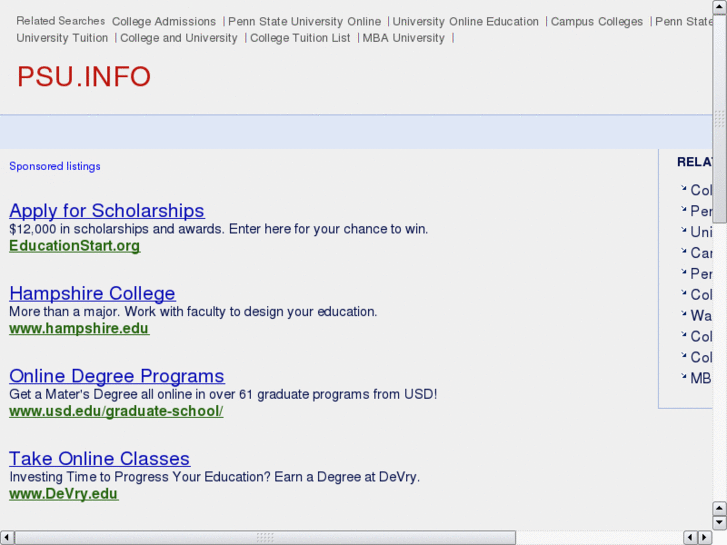Visit the EducationStart.org URL link
The height and width of the screenshot is (545, 727).
(x=75, y=246)
